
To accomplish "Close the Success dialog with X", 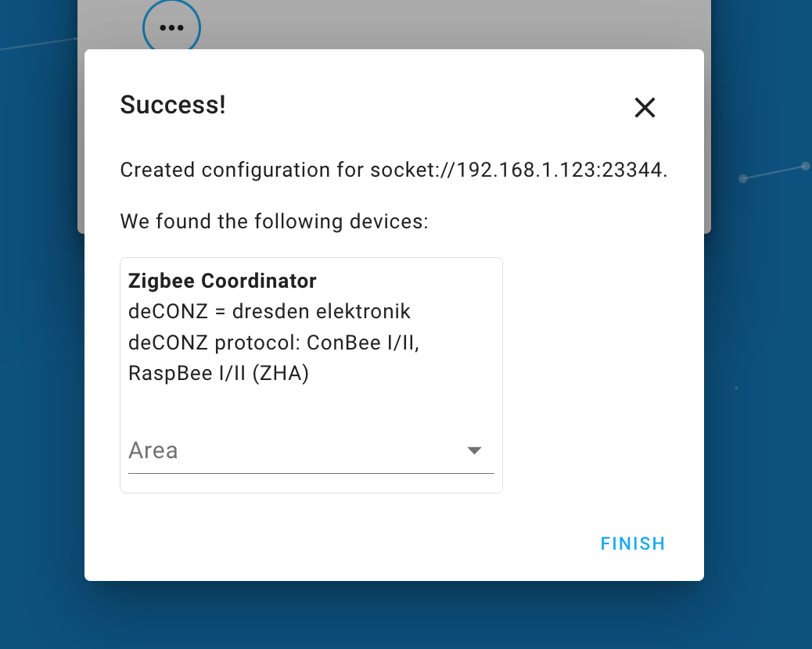I will [x=645, y=108].
